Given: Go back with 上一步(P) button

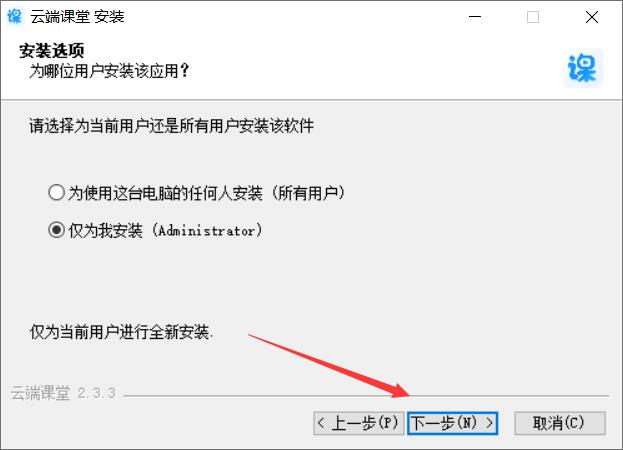Looking at the screenshot, I should point(358,423).
